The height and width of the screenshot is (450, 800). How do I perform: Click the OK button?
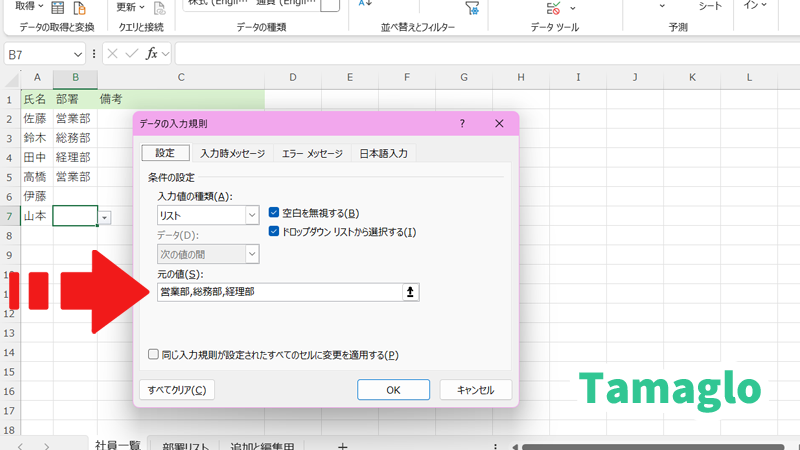(x=393, y=390)
